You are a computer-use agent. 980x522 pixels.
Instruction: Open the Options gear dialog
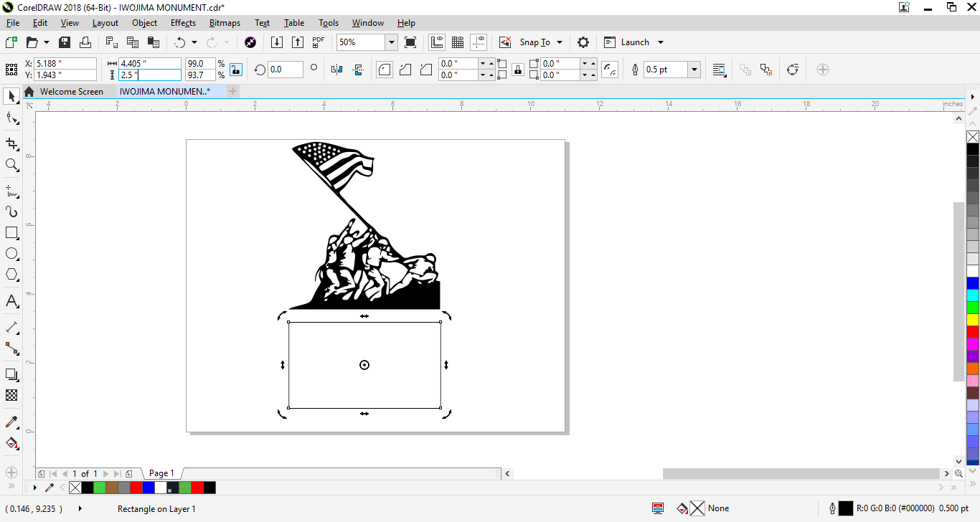583,42
